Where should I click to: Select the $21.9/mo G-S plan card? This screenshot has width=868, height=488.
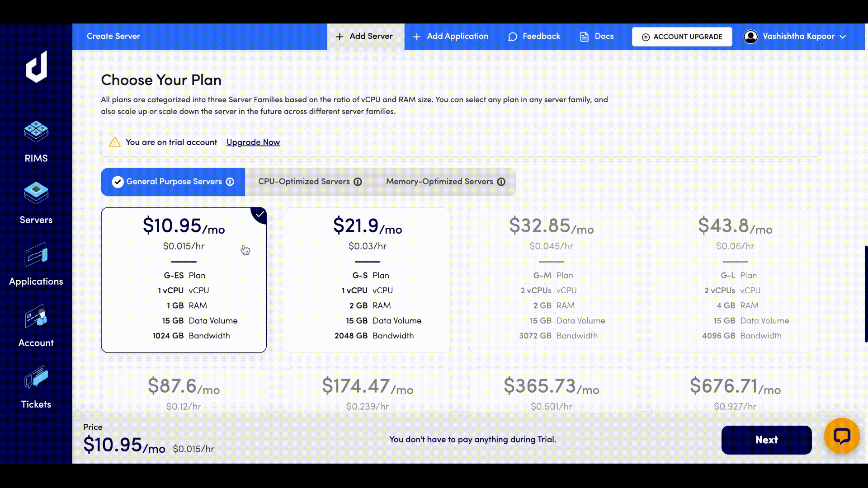click(368, 280)
